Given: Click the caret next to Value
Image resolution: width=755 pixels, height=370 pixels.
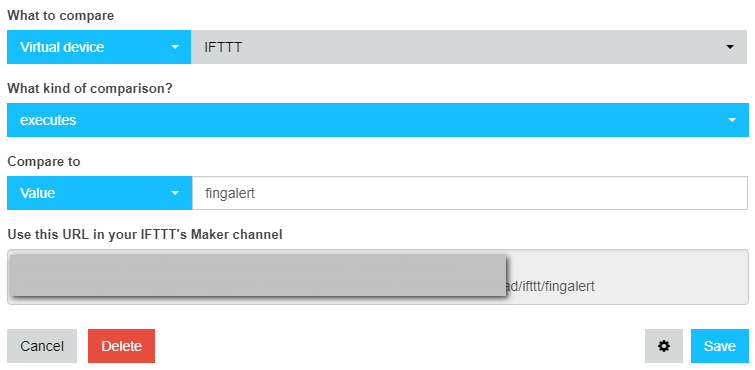Looking at the screenshot, I should (x=175, y=193).
